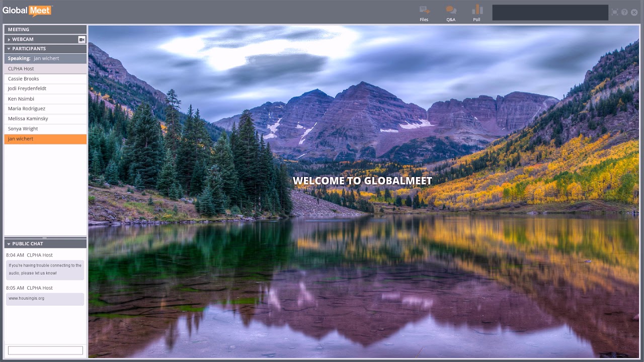Select participant CLPHA Host
644x362 pixels.
point(45,69)
